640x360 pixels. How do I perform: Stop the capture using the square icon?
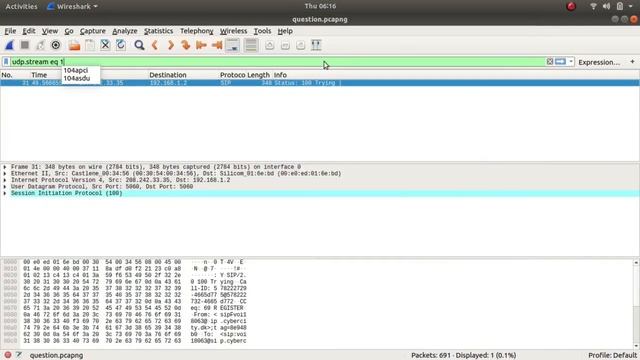point(25,45)
